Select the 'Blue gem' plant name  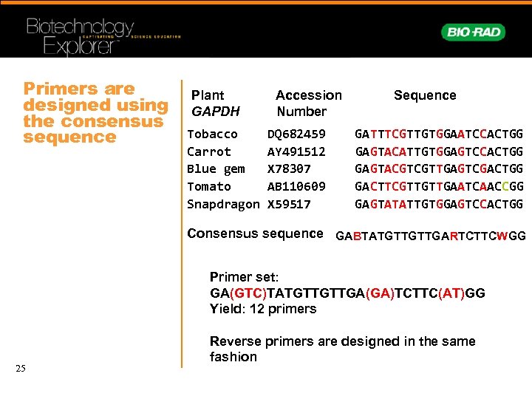[216, 169]
